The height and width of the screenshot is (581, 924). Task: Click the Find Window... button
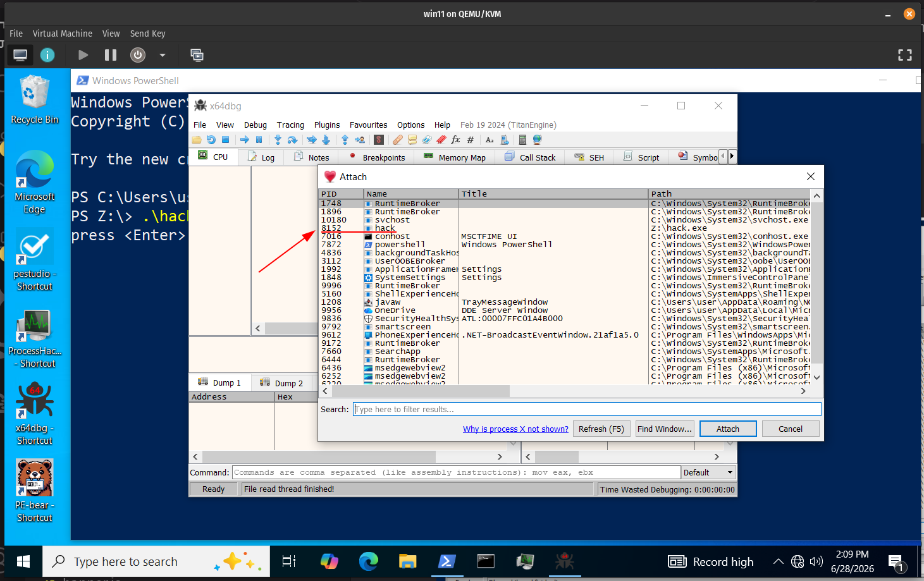[x=665, y=429]
